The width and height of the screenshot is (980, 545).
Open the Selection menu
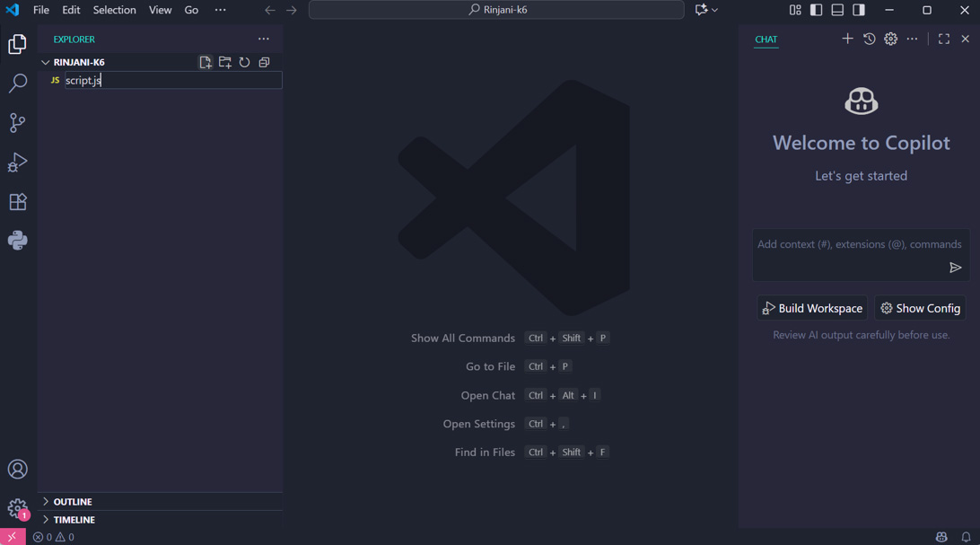114,10
